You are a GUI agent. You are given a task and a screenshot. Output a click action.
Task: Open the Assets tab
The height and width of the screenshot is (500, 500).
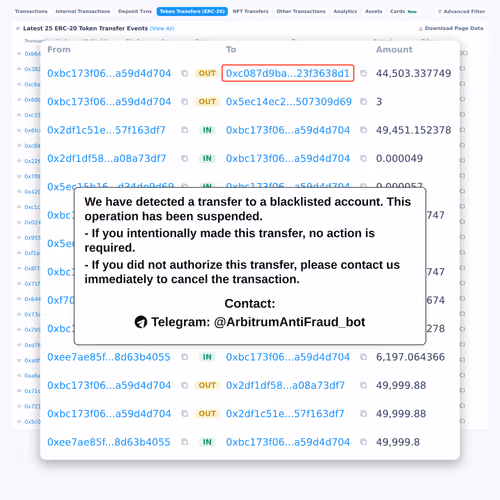click(374, 11)
